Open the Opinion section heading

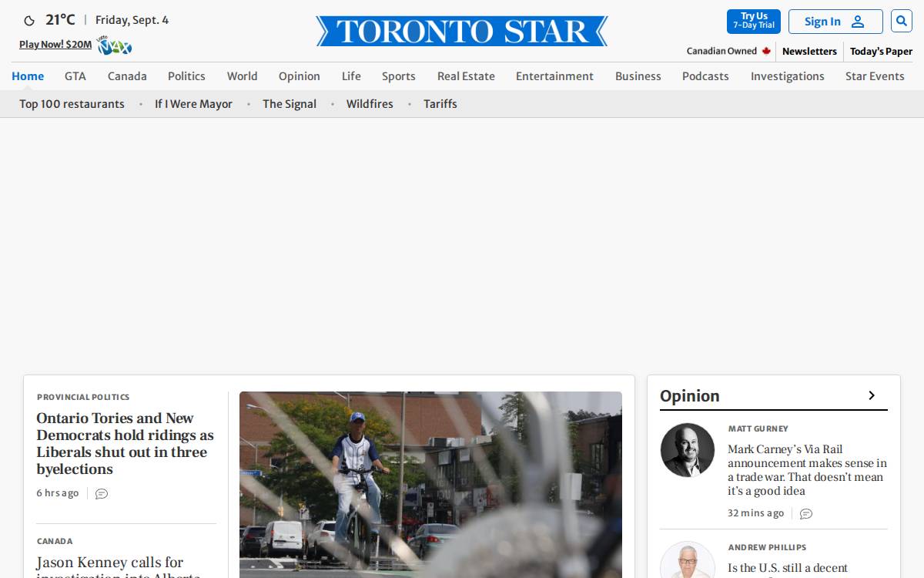(690, 396)
